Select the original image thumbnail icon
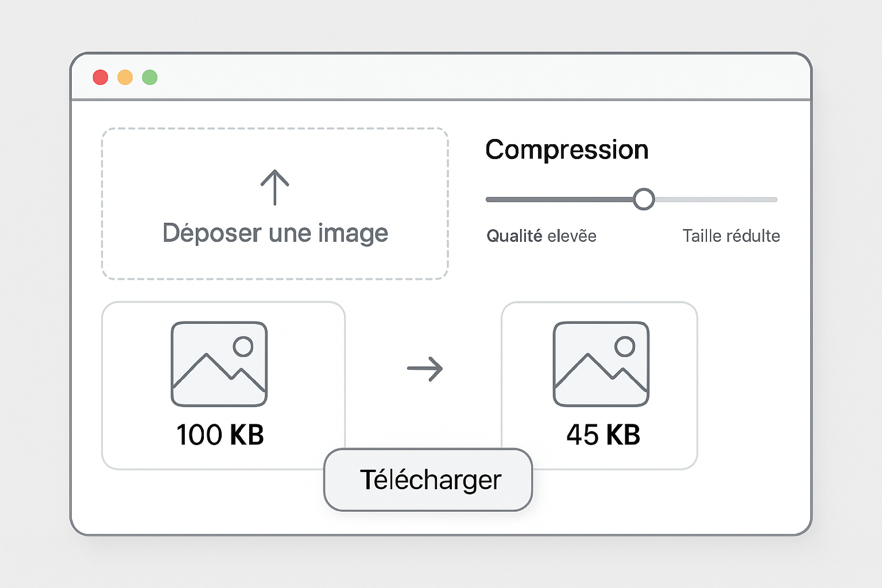The image size is (882, 588). pos(219,363)
